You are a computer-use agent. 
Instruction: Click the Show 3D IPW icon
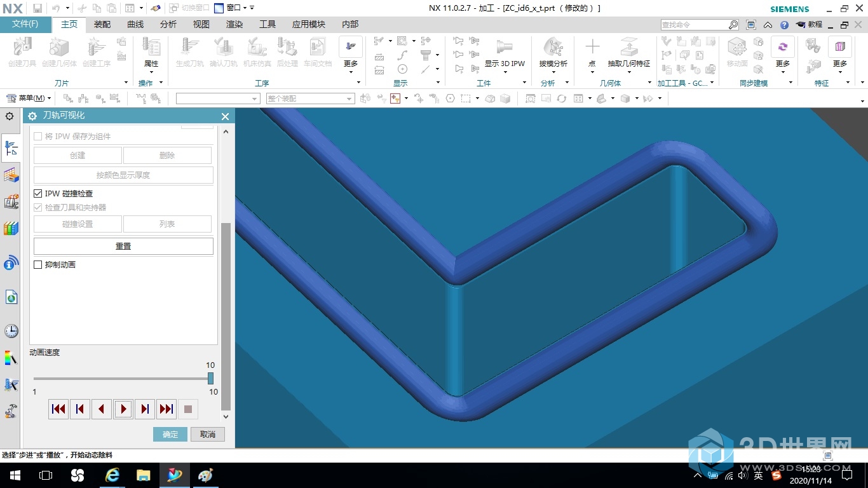coord(505,51)
